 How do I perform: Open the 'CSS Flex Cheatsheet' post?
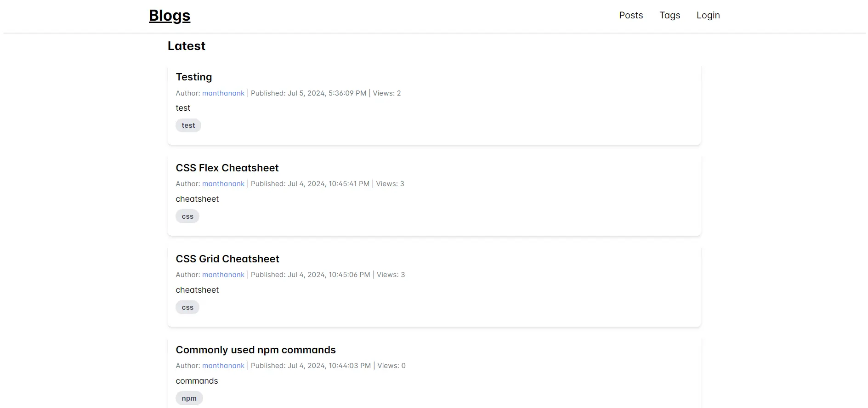click(x=227, y=168)
